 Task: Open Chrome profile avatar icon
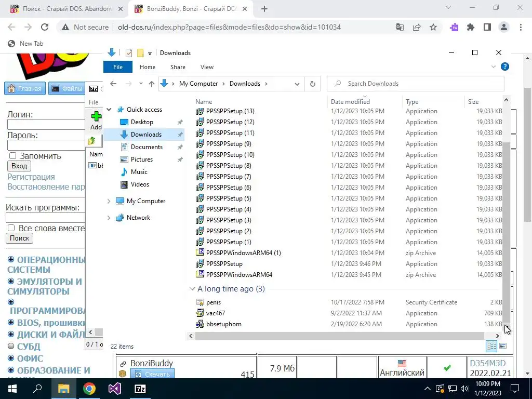click(x=504, y=27)
